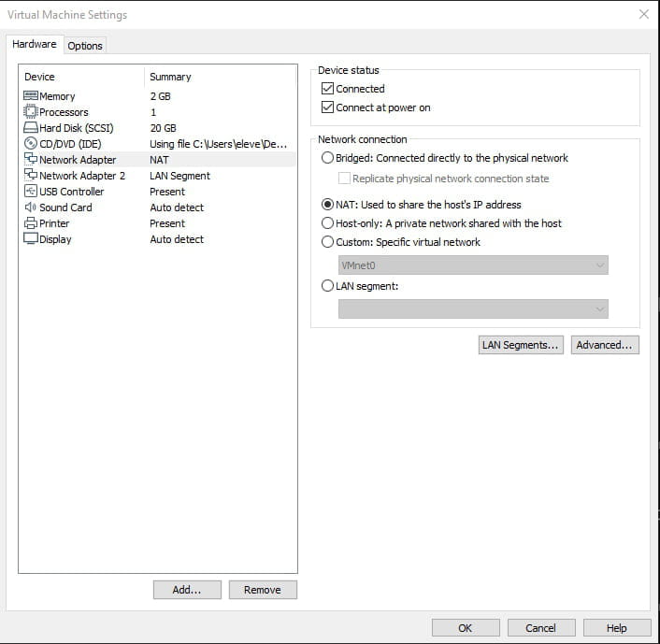Viewport: 660px width, 644px height.
Task: Switch to the Options tab
Action: pyautogui.click(x=85, y=46)
